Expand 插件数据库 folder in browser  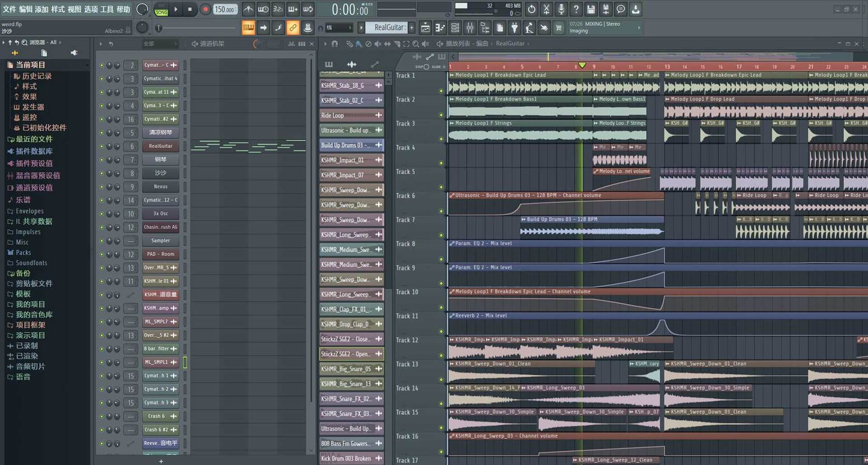[30, 151]
